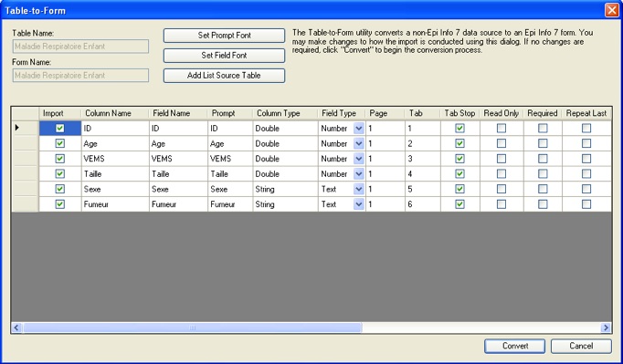This screenshot has width=623, height=364.
Task: Uncheck Import for the VEMS row
Action: pyautogui.click(x=60, y=159)
